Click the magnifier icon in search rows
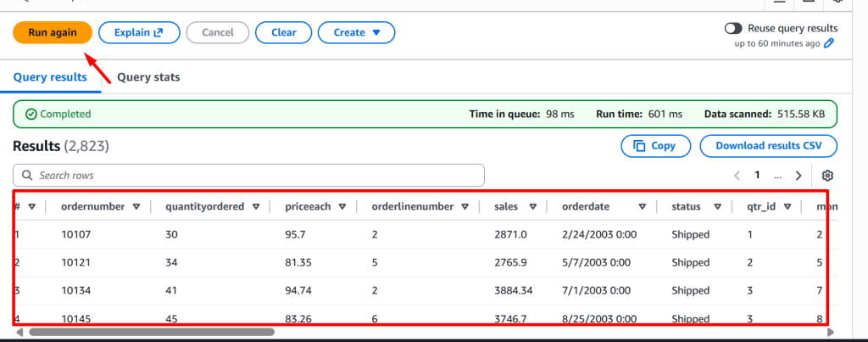 coord(27,176)
